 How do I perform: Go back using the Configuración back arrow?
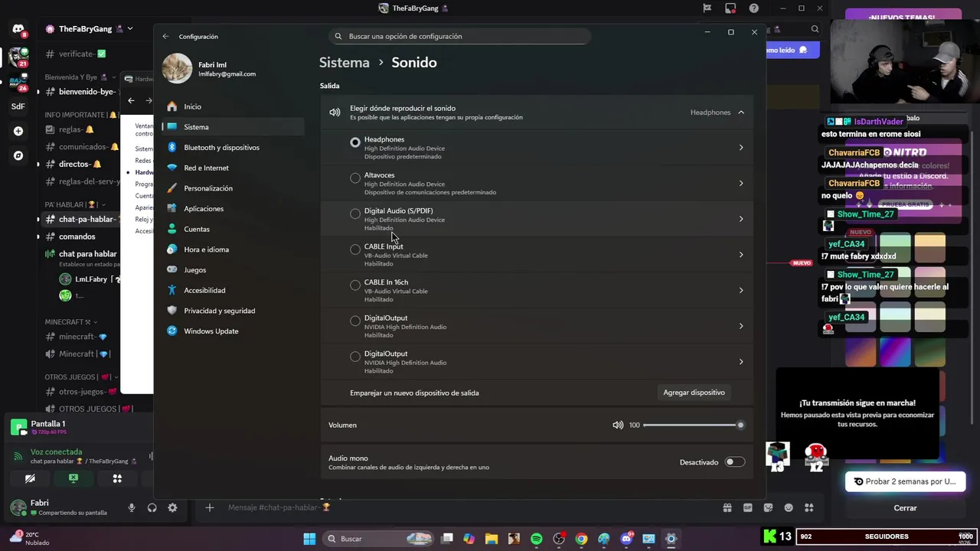coord(165,36)
